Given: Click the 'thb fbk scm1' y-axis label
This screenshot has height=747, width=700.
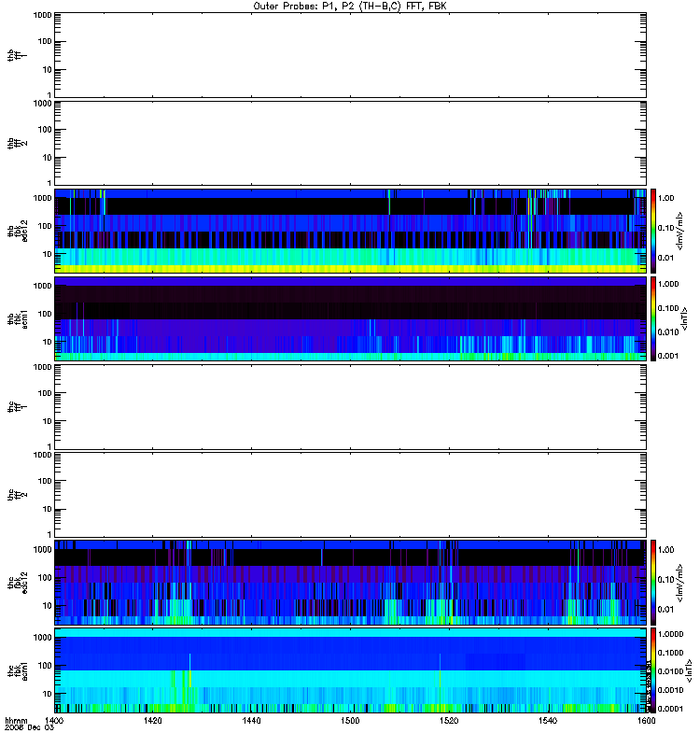Looking at the screenshot, I should (x=18, y=319).
